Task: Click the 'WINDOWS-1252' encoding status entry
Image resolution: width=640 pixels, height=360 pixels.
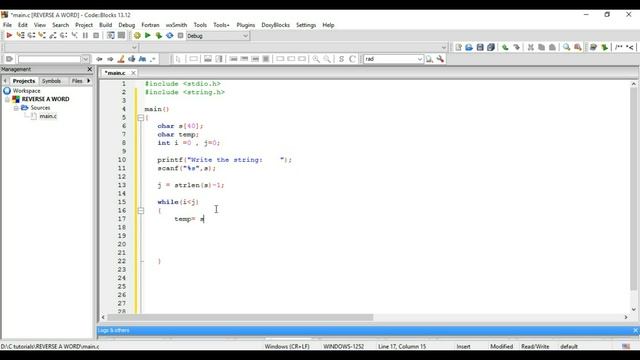Action: click(343, 347)
